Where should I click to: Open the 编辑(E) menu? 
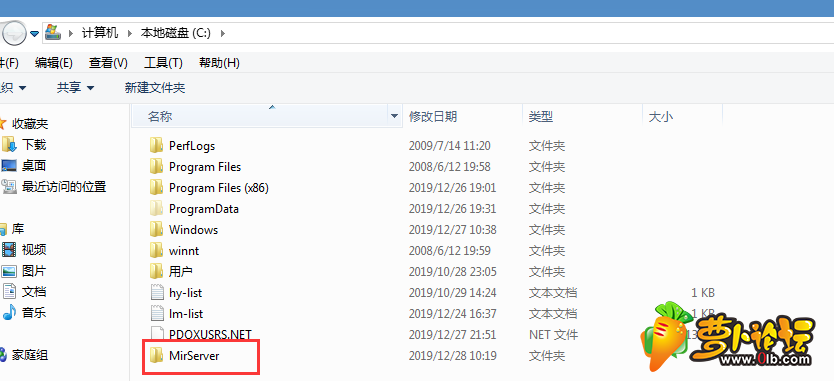[x=54, y=63]
